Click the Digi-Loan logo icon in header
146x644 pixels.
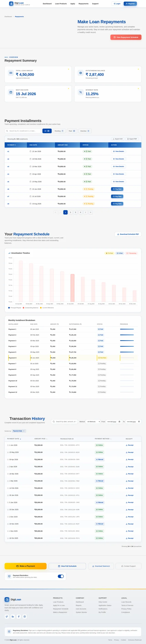click(x=11, y=4)
